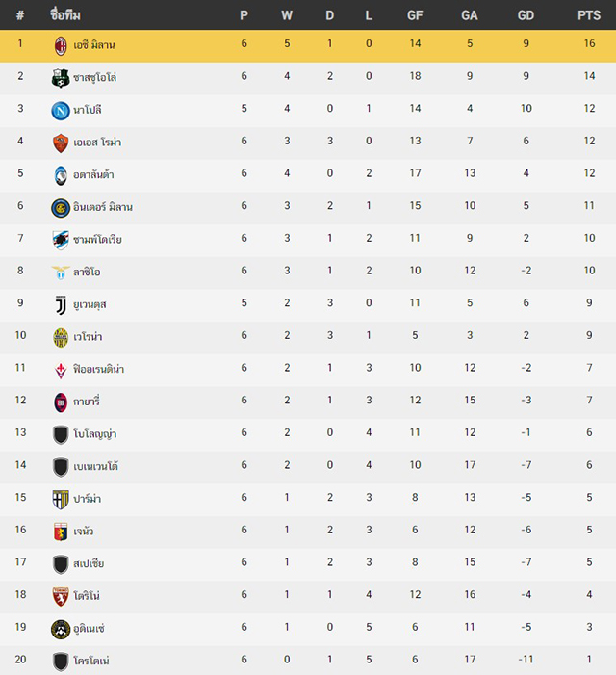Click the Torino bull crest
616x675 pixels.
point(61,597)
